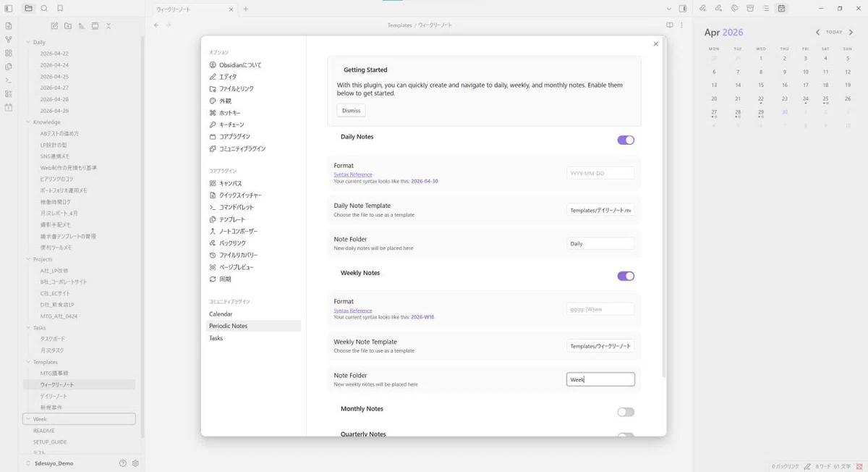This screenshot has height=472, width=868.
Task: Click the new note icon
Action: coord(54,26)
